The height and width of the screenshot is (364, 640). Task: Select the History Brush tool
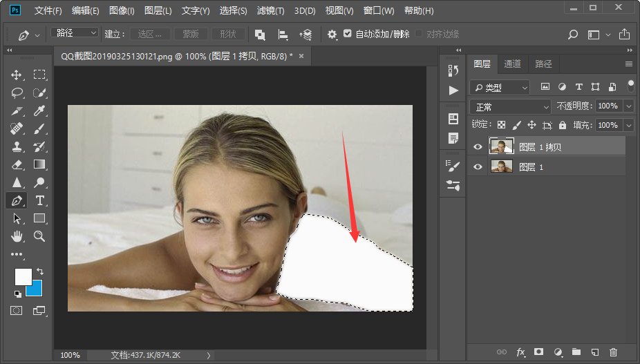click(x=39, y=146)
